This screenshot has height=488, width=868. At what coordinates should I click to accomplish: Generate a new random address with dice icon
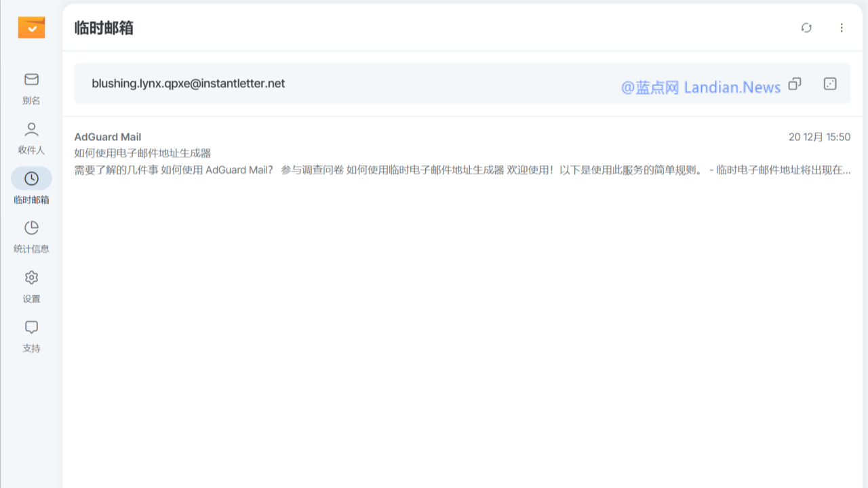830,83
